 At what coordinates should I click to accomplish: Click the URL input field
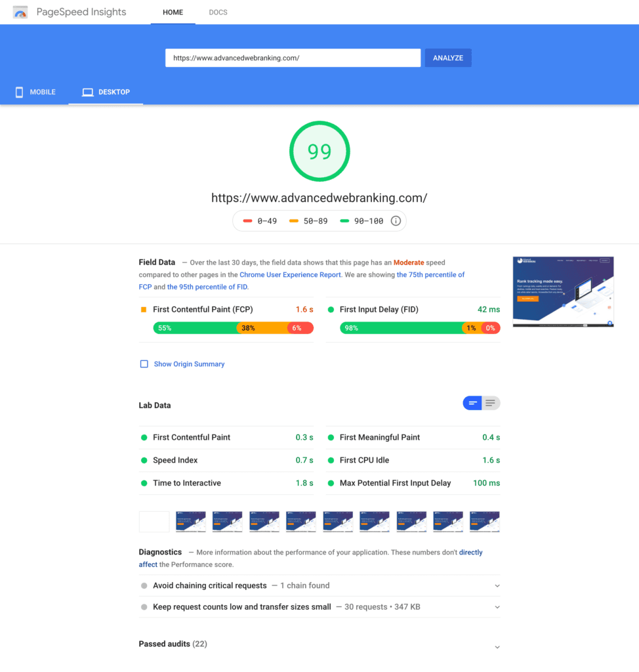coord(293,58)
